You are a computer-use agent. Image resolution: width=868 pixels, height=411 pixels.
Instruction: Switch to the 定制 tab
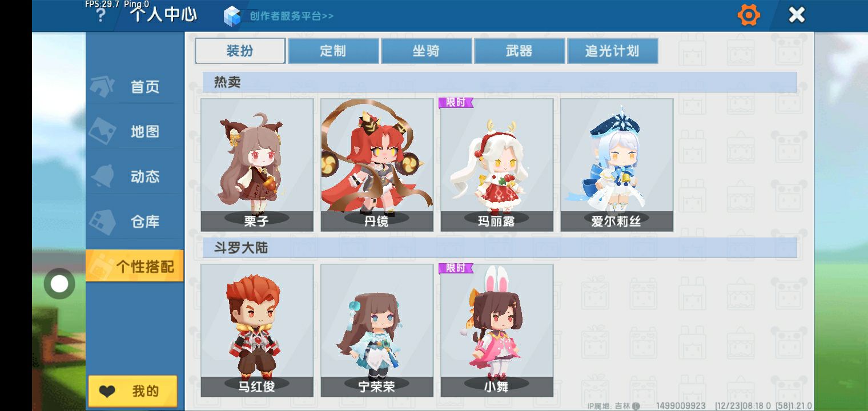pos(333,51)
